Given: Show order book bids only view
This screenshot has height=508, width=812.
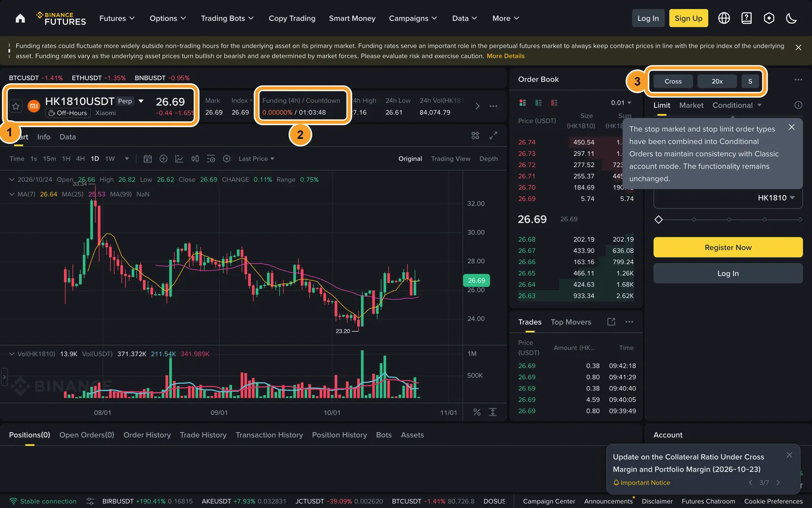Looking at the screenshot, I should [x=538, y=103].
